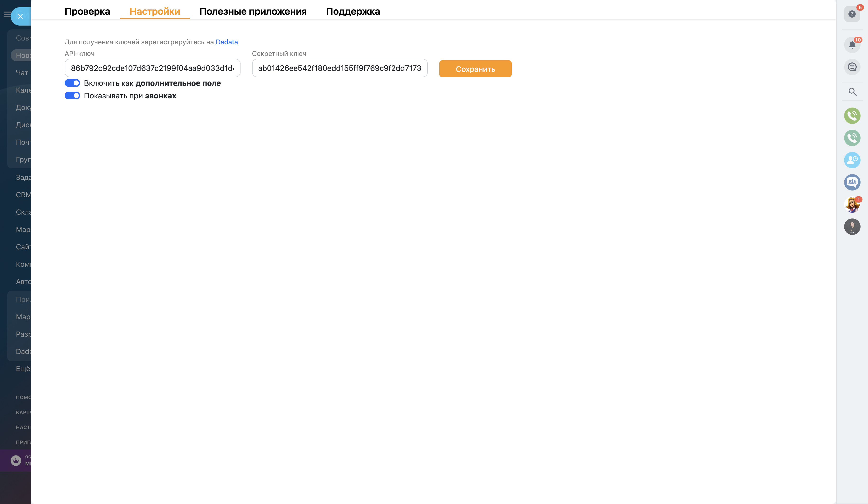Open the help panel with question mark icon
Image resolution: width=868 pixels, height=504 pixels.
(852, 14)
